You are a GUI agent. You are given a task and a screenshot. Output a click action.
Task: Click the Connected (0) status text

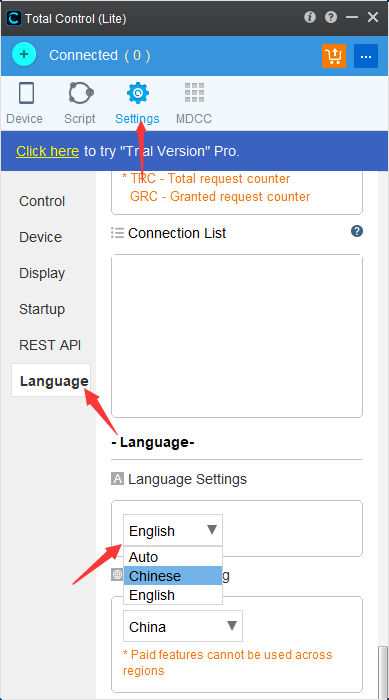(x=100, y=55)
